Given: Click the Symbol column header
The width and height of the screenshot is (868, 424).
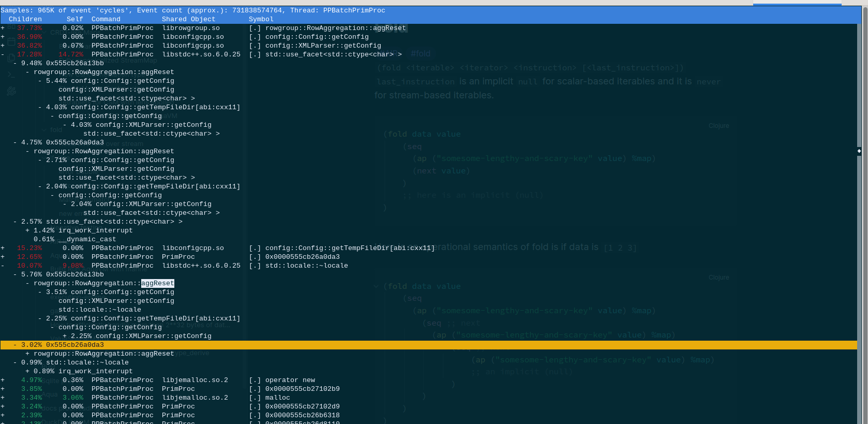Looking at the screenshot, I should pyautogui.click(x=261, y=19).
